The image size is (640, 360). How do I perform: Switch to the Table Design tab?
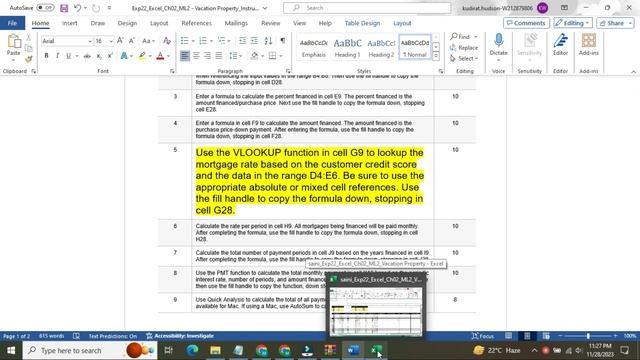[362, 23]
